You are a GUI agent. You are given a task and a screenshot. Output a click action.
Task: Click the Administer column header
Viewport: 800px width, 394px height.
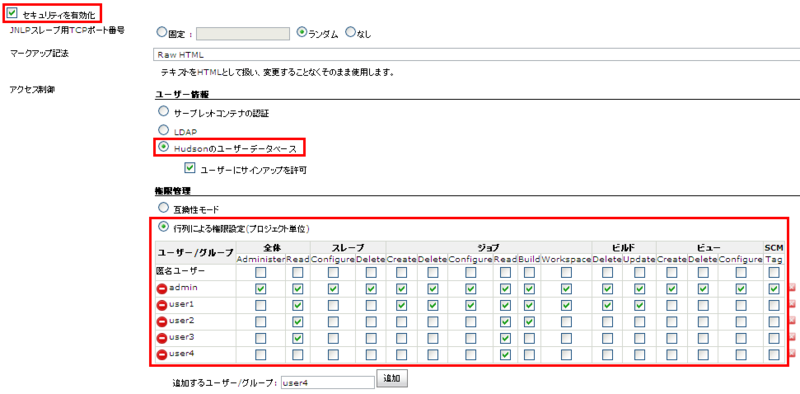[260, 259]
